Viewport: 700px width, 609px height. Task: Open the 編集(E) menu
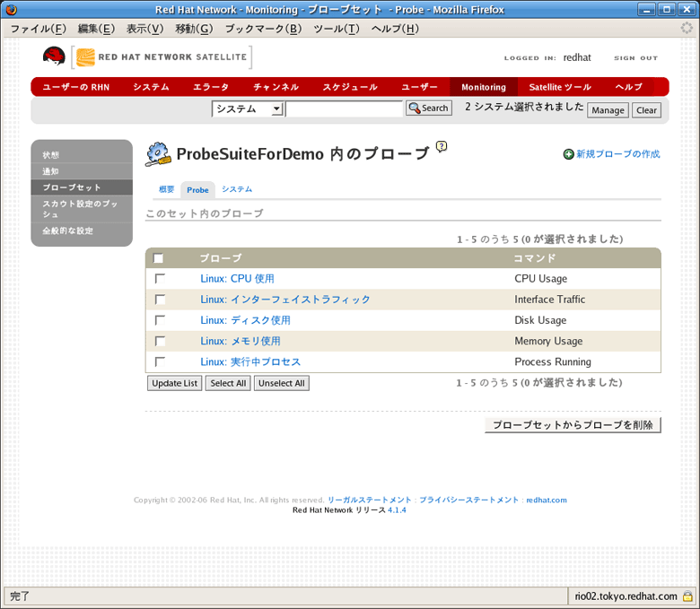pos(96,29)
